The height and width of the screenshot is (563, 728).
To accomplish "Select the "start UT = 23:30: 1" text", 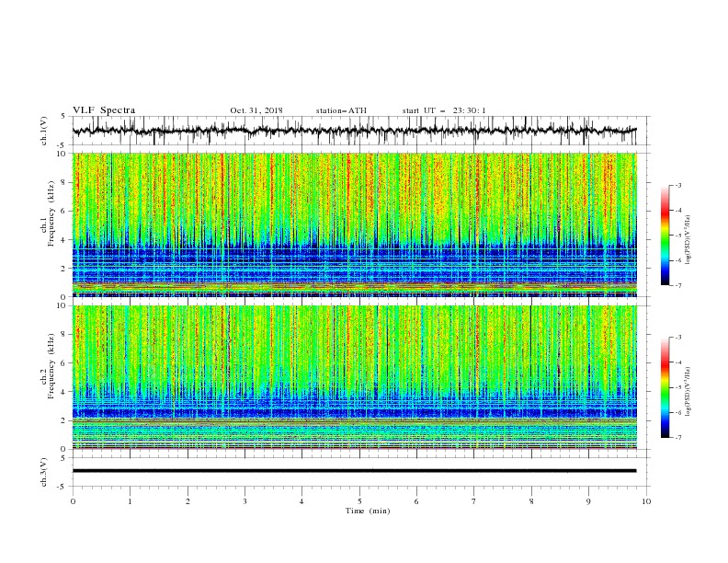I will (444, 110).
